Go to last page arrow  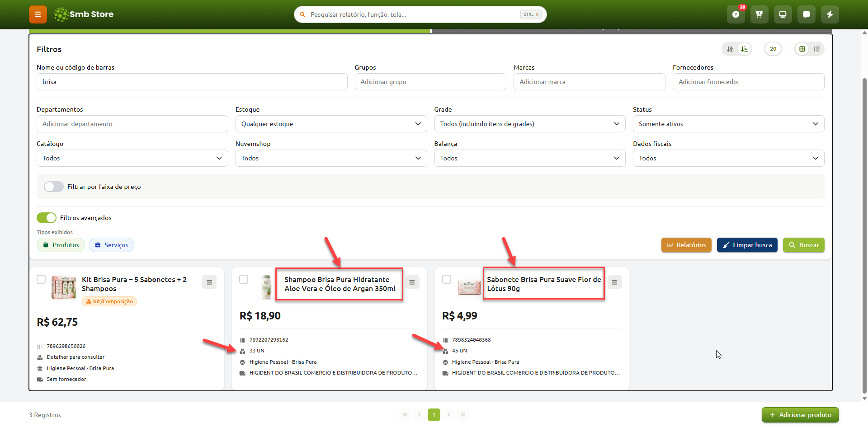(463, 414)
